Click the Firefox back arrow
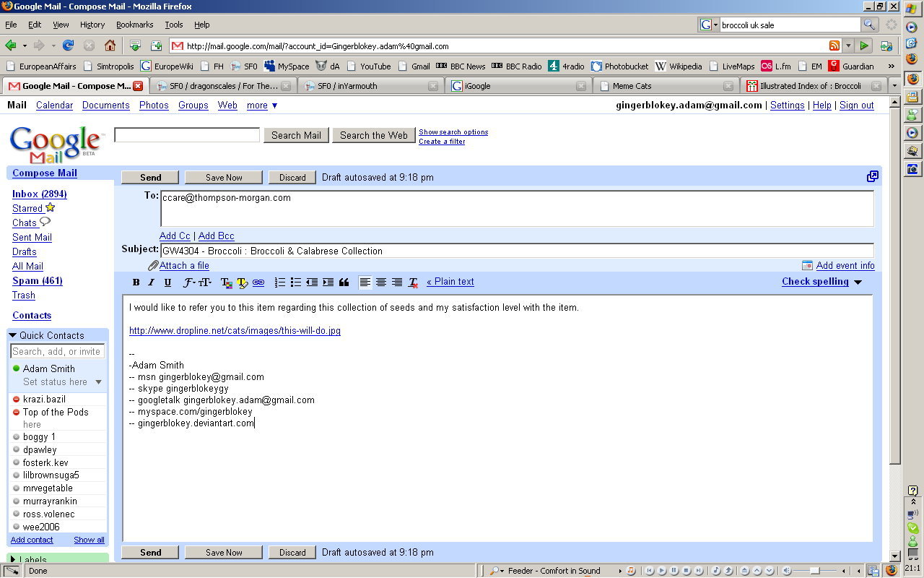924x578 pixels. 11,46
